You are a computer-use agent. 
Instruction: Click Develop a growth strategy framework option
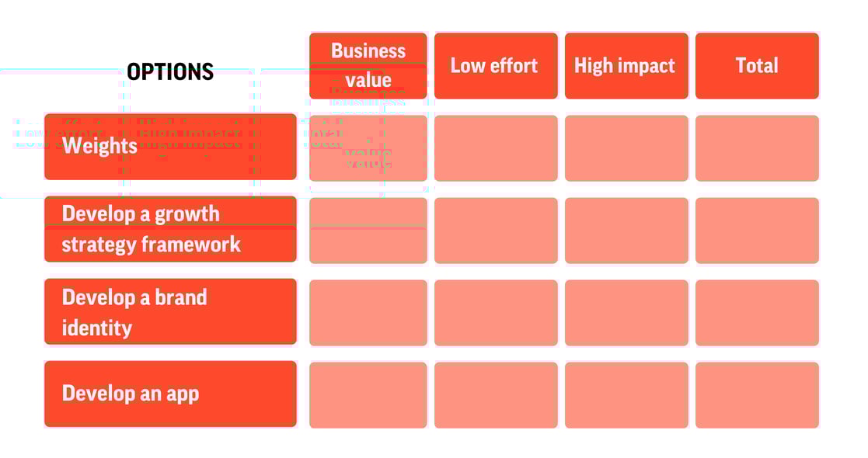(170, 229)
